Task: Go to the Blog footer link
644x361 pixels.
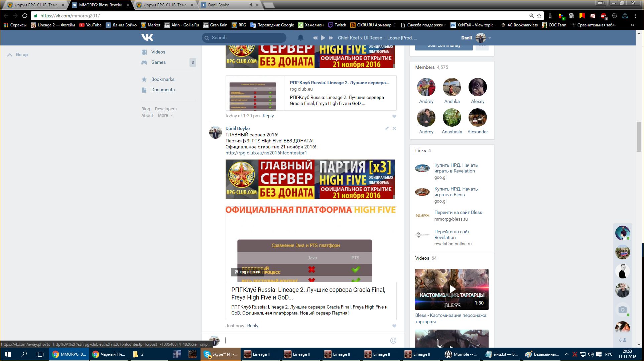Action: pyautogui.click(x=146, y=109)
